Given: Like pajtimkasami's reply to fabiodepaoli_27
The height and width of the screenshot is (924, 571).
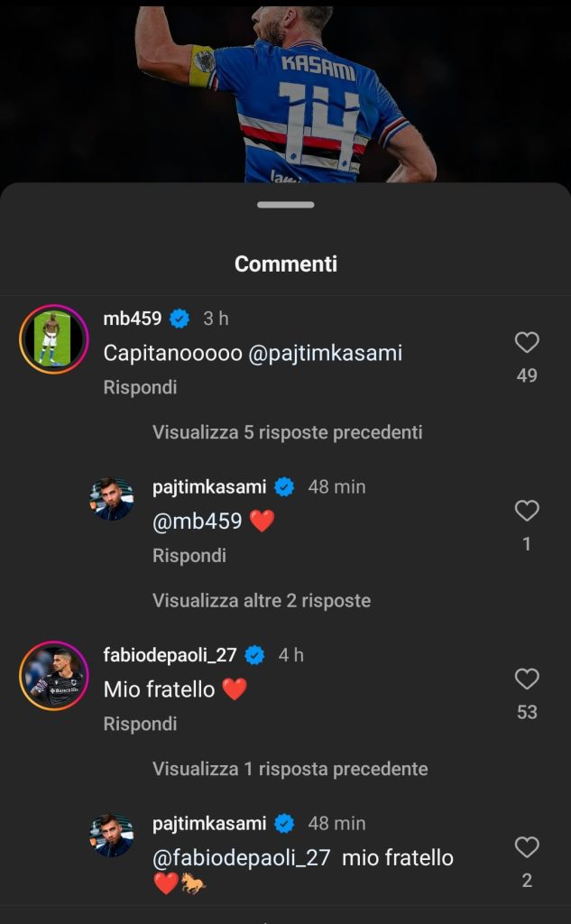Looking at the screenshot, I should [527, 848].
